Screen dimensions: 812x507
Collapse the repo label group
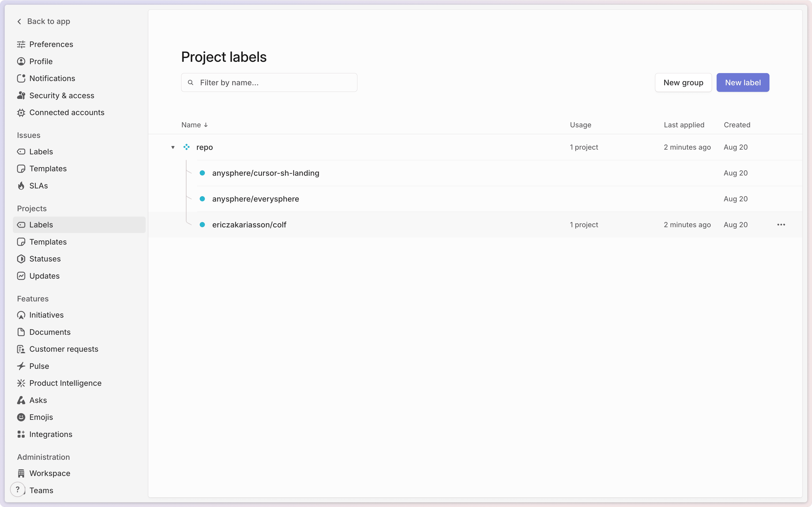click(173, 147)
